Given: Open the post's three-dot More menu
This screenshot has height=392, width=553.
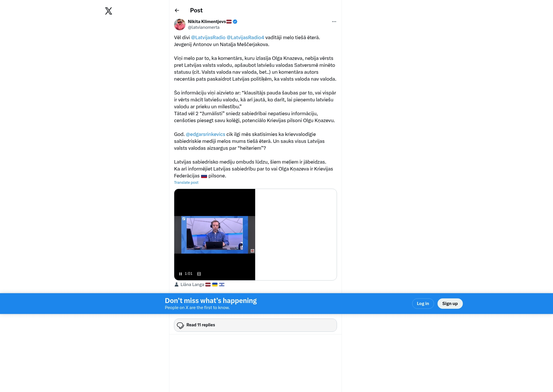Looking at the screenshot, I should coord(334,22).
